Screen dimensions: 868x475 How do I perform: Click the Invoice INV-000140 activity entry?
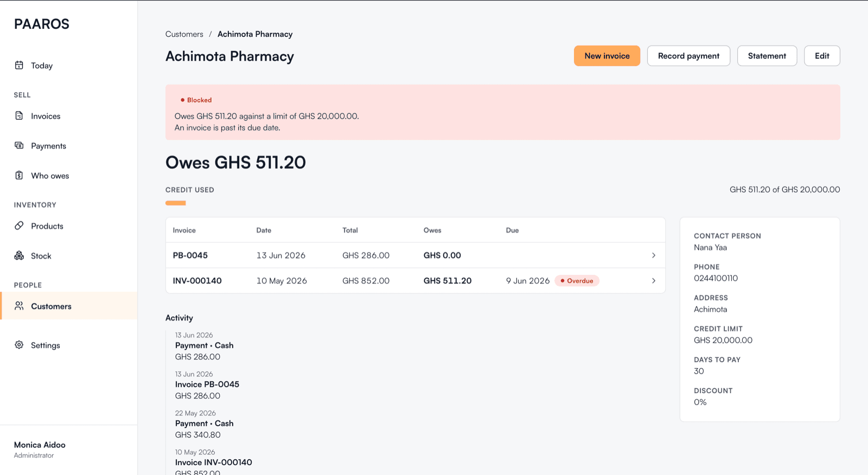pos(214,463)
